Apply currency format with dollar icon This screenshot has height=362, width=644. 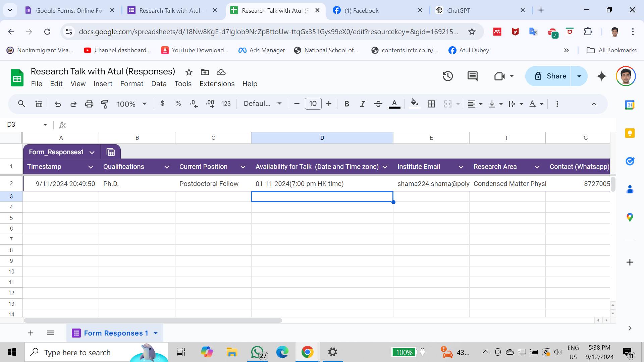[162, 104]
